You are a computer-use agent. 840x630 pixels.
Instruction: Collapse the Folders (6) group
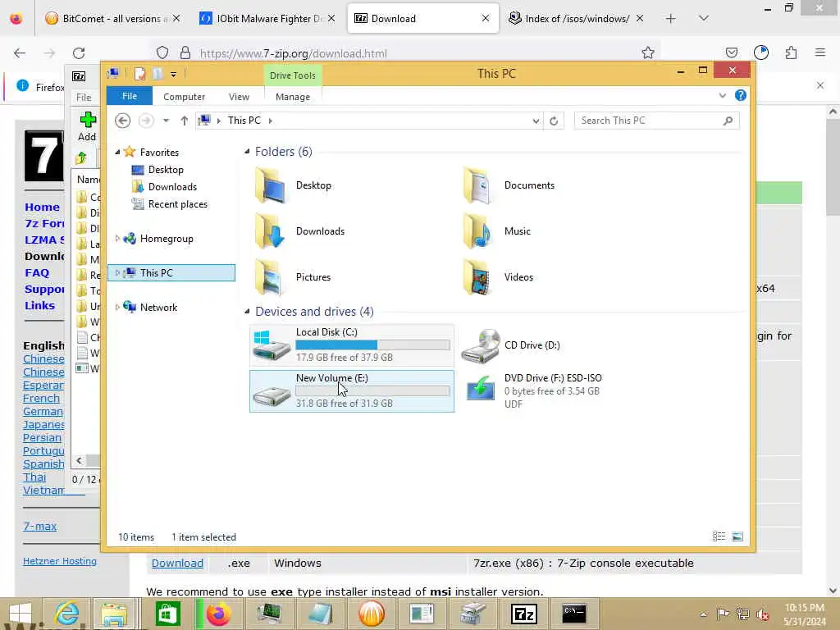pos(247,152)
